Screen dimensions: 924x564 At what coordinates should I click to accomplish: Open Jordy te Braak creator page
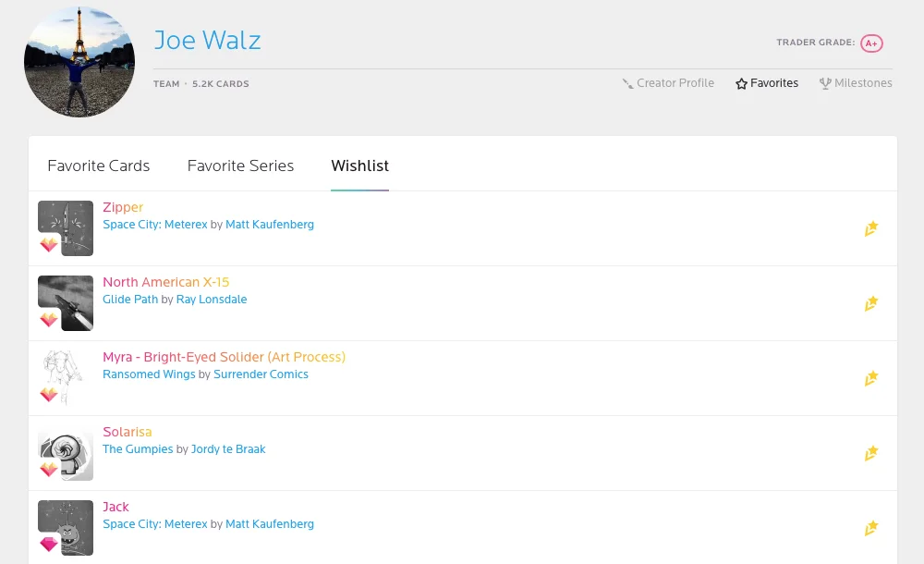228,449
